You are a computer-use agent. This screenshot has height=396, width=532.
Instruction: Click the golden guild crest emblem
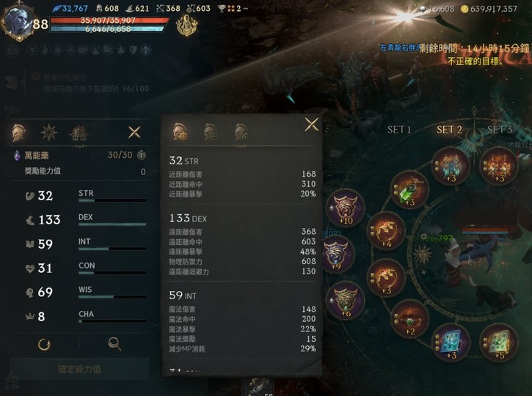coord(186,26)
